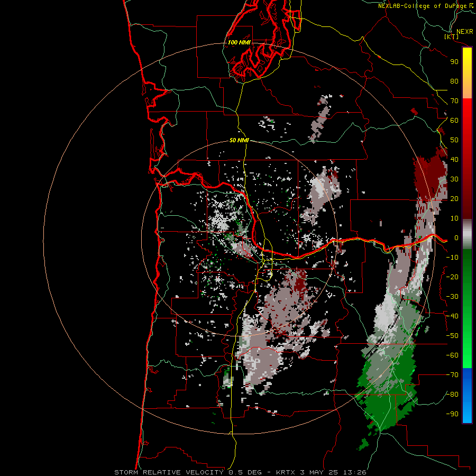Click the 50 value on the velocity scale

pos(454,140)
